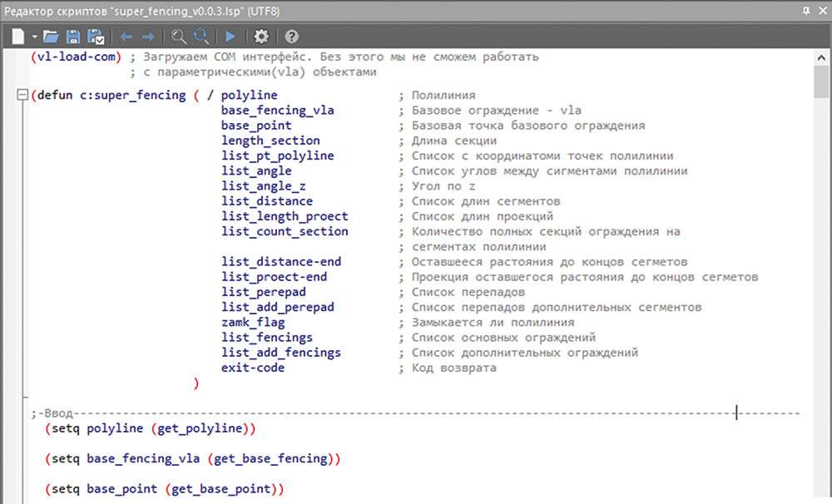The height and width of the screenshot is (504, 832).
Task: Open find and replace tool
Action: pos(201,36)
